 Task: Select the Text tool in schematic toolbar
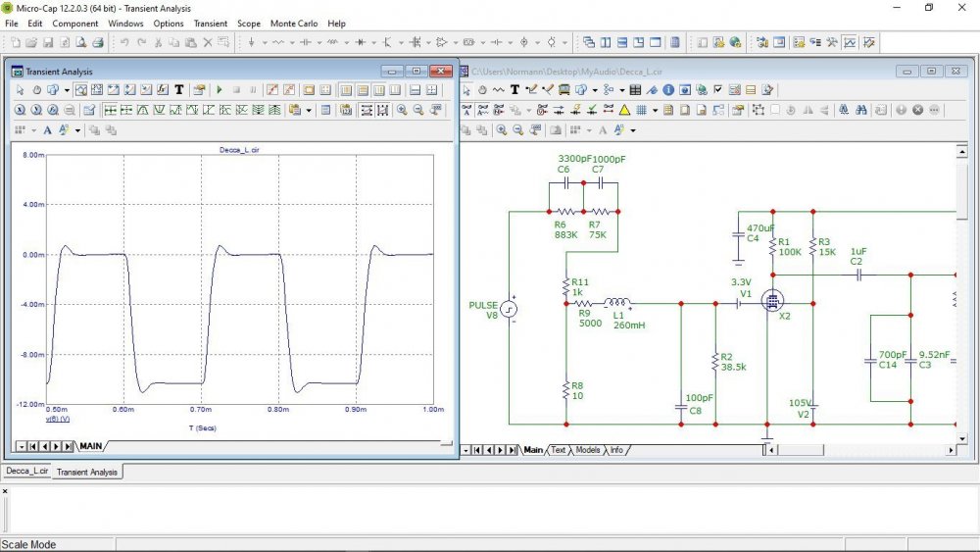click(514, 90)
